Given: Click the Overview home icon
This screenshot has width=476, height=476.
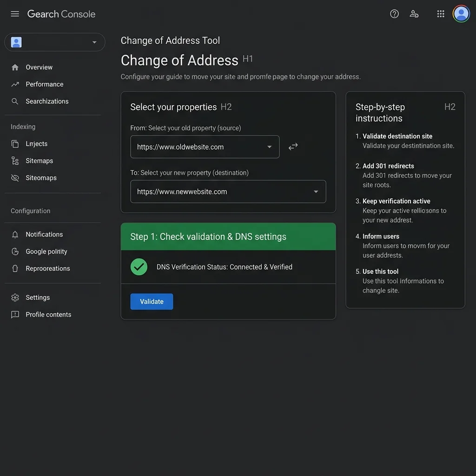Looking at the screenshot, I should (15, 67).
